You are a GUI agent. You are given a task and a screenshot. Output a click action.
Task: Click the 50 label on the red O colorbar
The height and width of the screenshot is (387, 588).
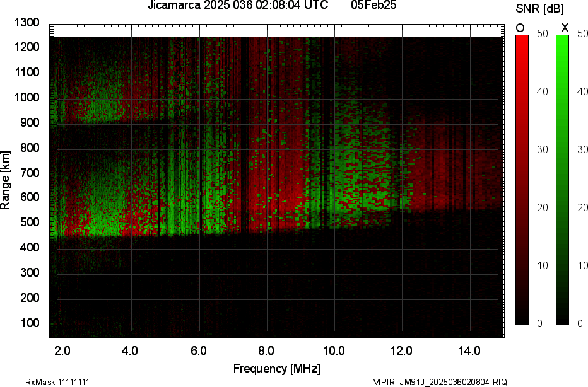coord(542,33)
